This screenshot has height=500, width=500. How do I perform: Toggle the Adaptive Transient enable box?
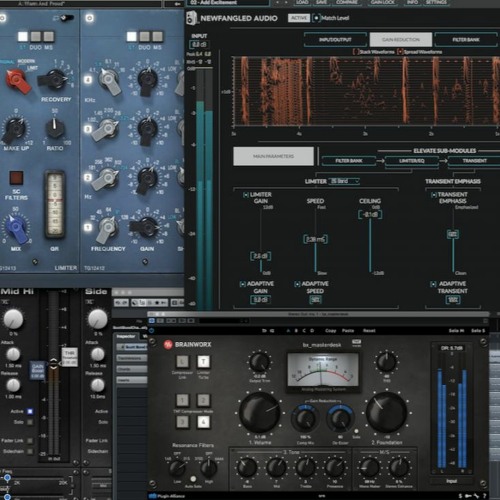click(433, 284)
